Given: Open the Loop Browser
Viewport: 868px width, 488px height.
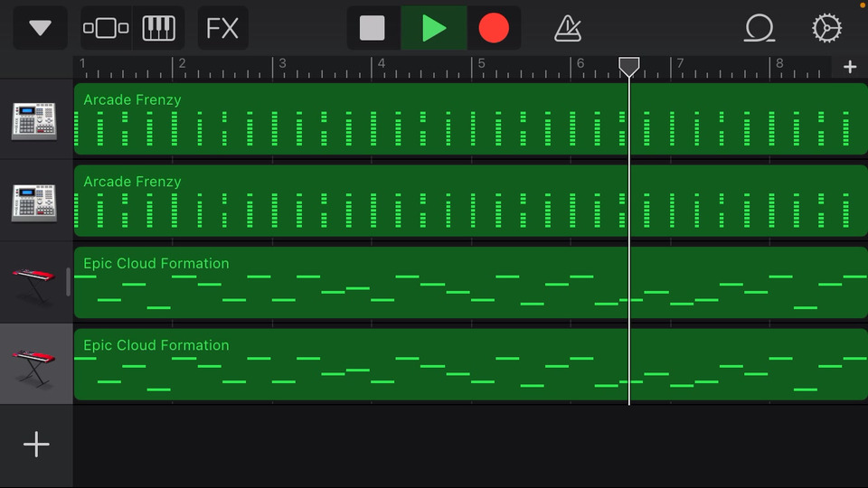Looking at the screenshot, I should [759, 28].
